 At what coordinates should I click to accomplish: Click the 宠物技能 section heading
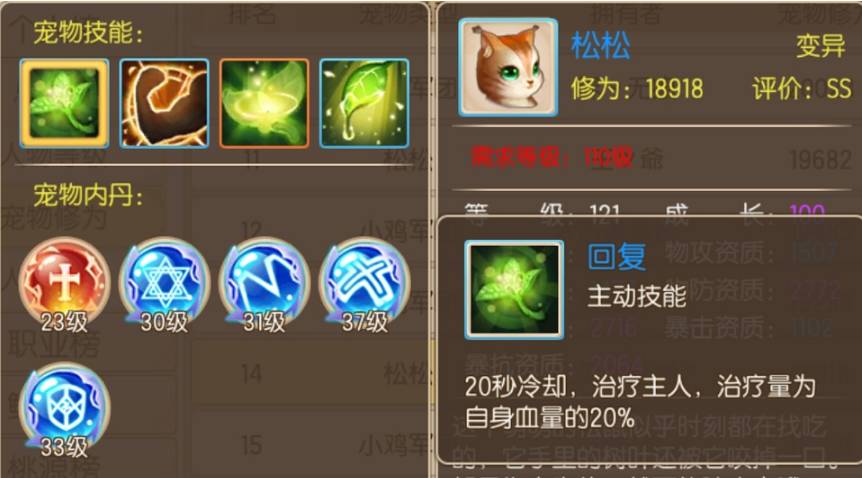pos(88,33)
